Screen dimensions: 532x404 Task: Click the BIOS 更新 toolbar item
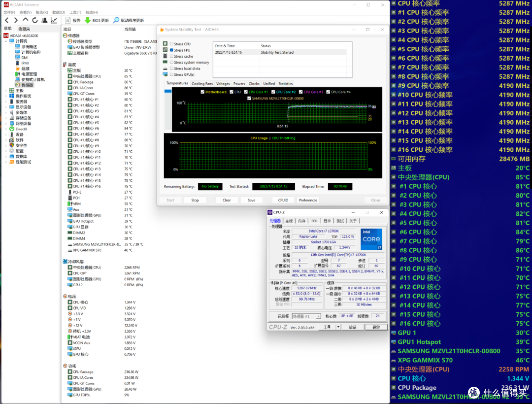97,20
